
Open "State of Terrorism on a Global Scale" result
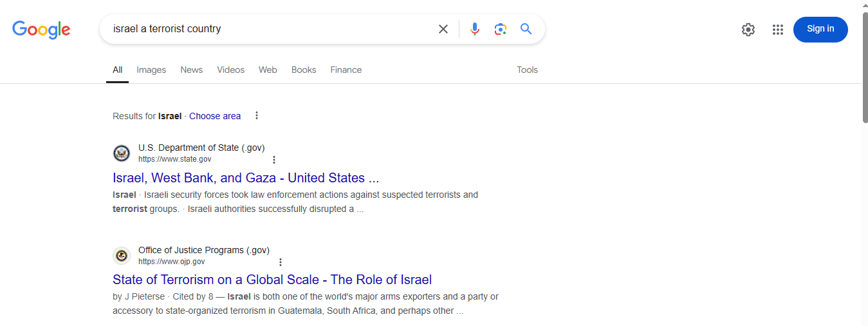pos(272,280)
